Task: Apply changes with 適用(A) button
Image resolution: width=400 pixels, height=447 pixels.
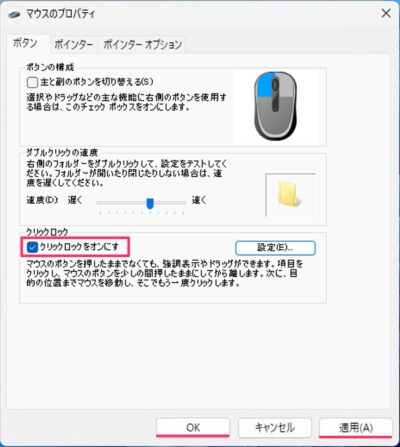Action: [x=356, y=427]
